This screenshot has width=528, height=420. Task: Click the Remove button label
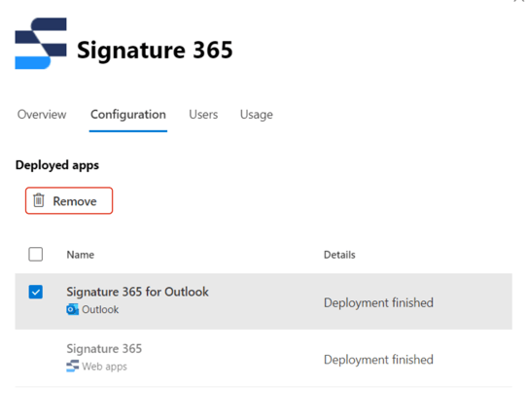point(75,201)
